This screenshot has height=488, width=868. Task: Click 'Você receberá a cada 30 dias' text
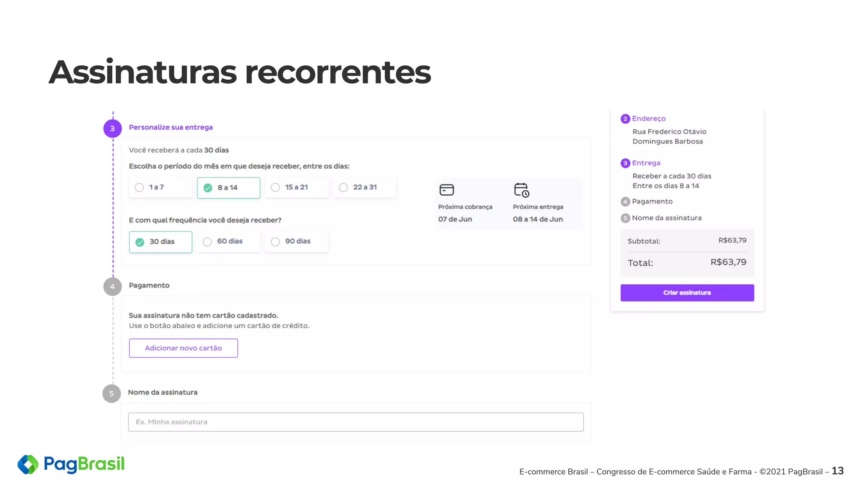(179, 150)
